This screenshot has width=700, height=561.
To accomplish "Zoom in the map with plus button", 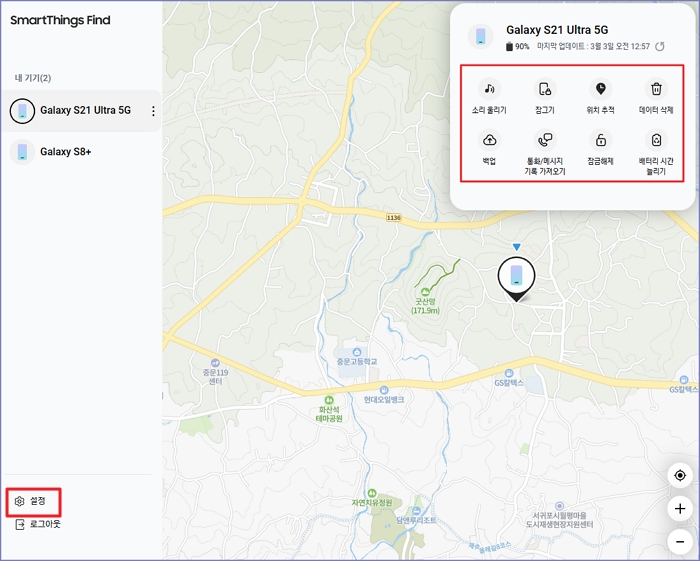I will pyautogui.click(x=680, y=508).
